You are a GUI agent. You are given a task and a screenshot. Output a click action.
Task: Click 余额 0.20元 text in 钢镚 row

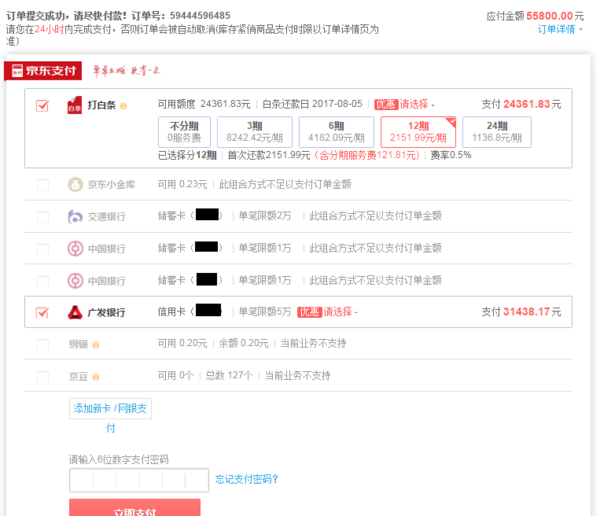pos(243,343)
